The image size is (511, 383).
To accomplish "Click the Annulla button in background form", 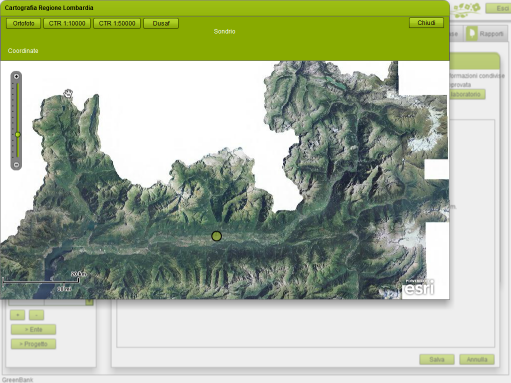I will point(477,359).
